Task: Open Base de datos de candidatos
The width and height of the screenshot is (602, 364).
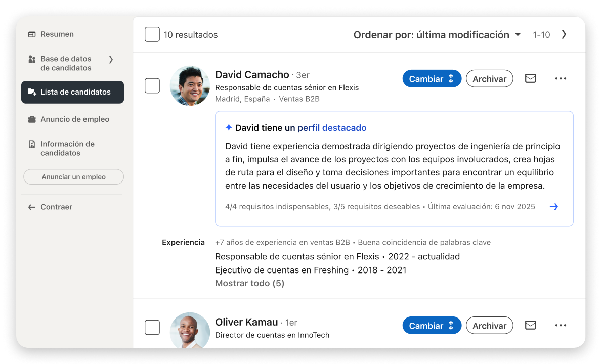Action: coord(66,63)
